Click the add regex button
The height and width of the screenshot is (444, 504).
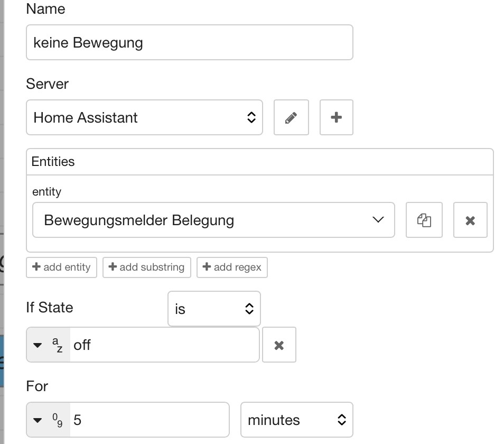click(x=232, y=267)
